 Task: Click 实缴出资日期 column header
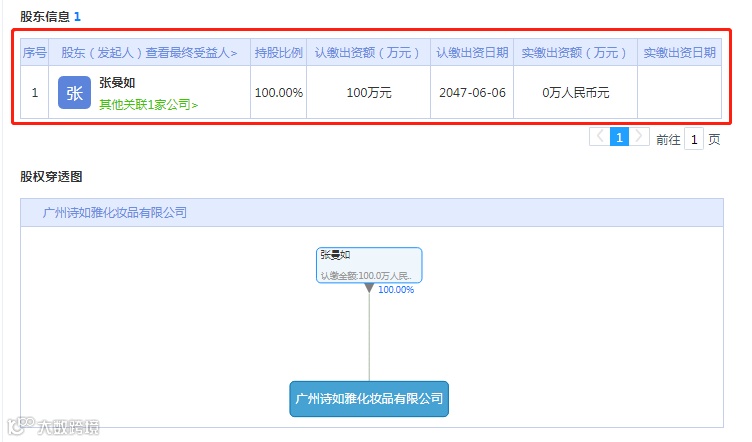679,53
